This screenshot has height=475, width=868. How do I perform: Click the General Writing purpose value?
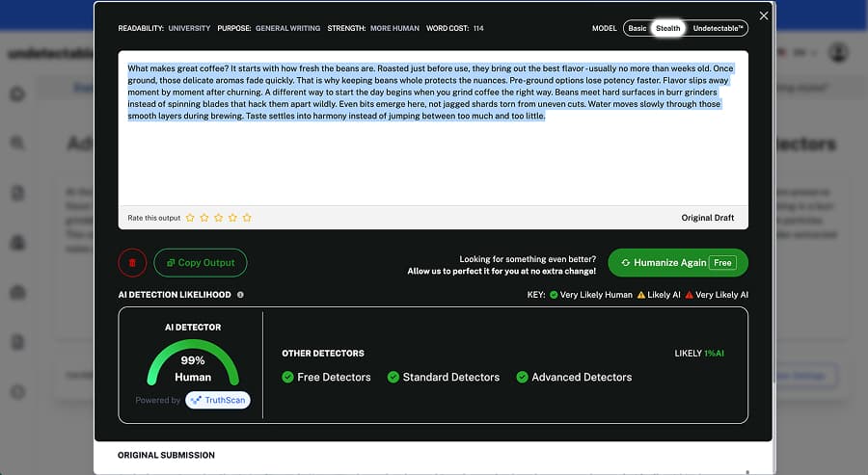(287, 29)
